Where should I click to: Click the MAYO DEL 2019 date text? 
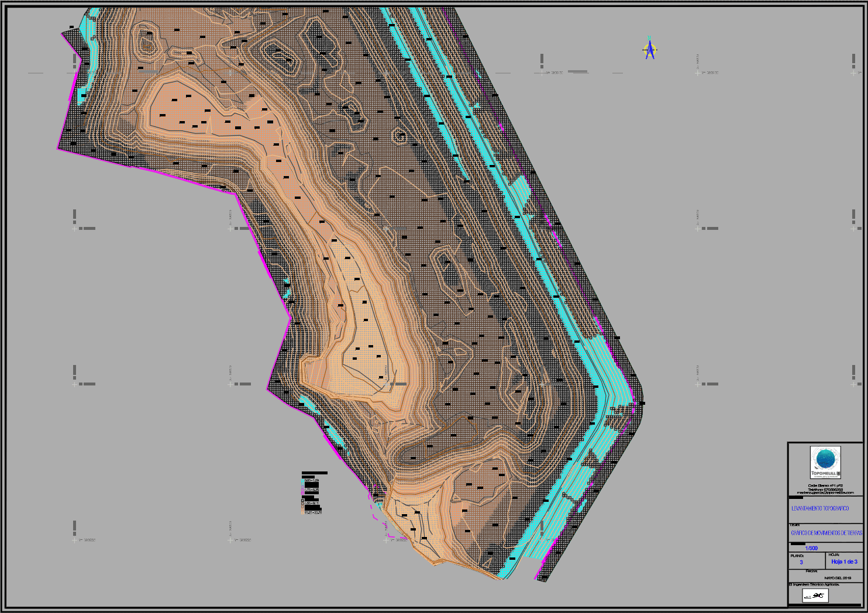pyautogui.click(x=838, y=578)
